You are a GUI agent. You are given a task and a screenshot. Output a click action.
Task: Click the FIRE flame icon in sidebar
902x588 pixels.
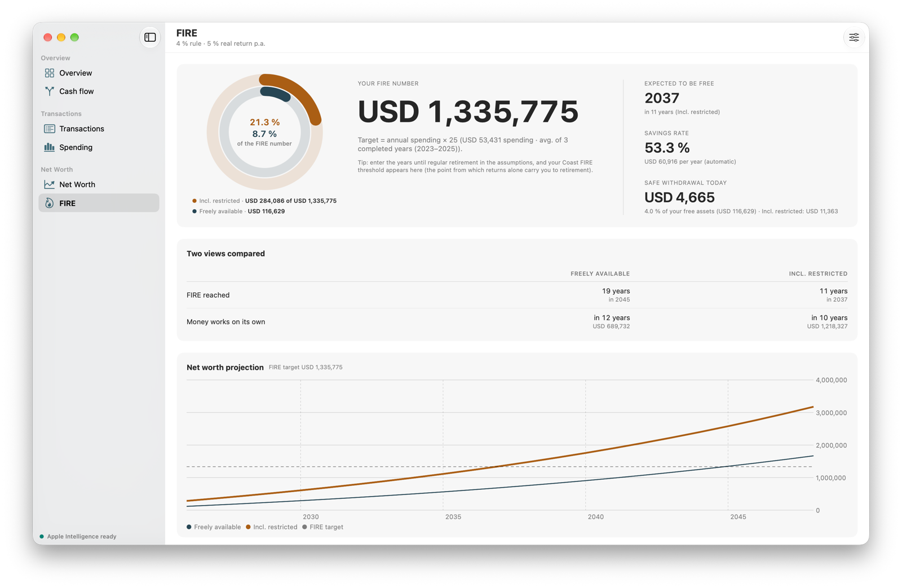50,203
